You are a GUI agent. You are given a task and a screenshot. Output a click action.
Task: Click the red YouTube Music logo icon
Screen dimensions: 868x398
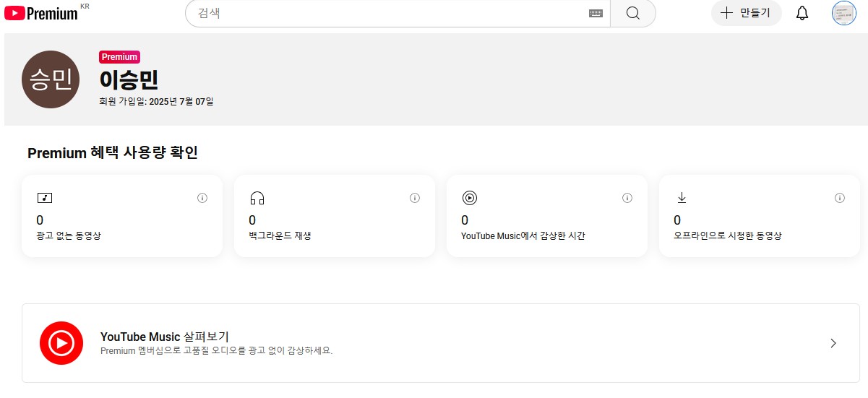[x=61, y=343]
